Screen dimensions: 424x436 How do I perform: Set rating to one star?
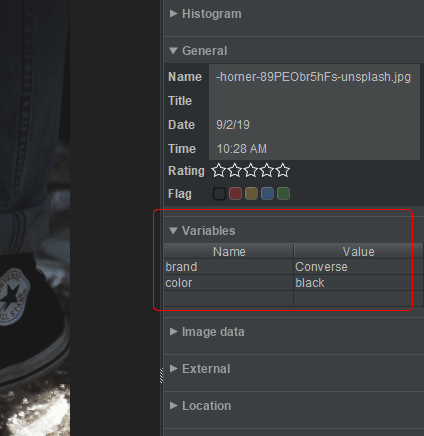point(219,170)
